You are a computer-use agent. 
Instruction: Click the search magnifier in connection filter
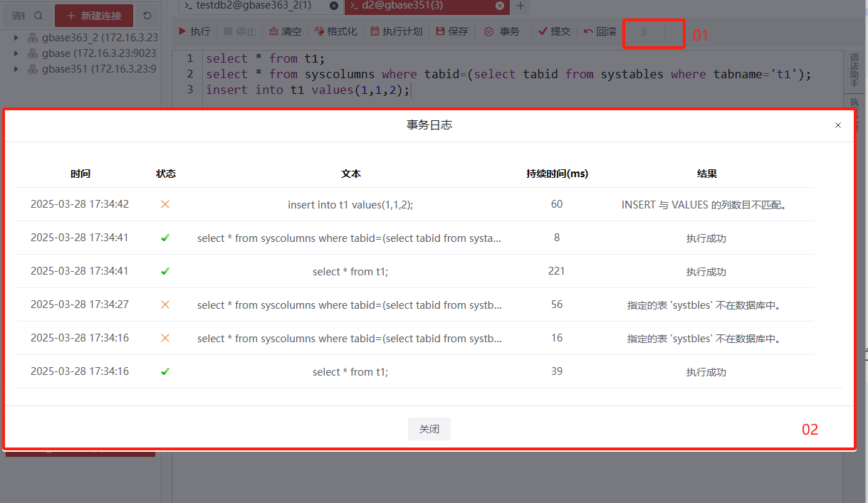38,16
